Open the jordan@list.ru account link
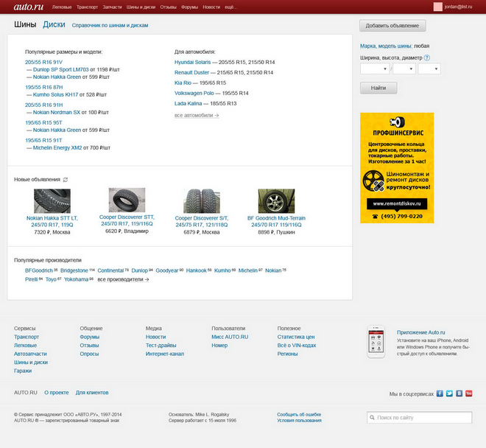486x448 pixels. tap(458, 7)
